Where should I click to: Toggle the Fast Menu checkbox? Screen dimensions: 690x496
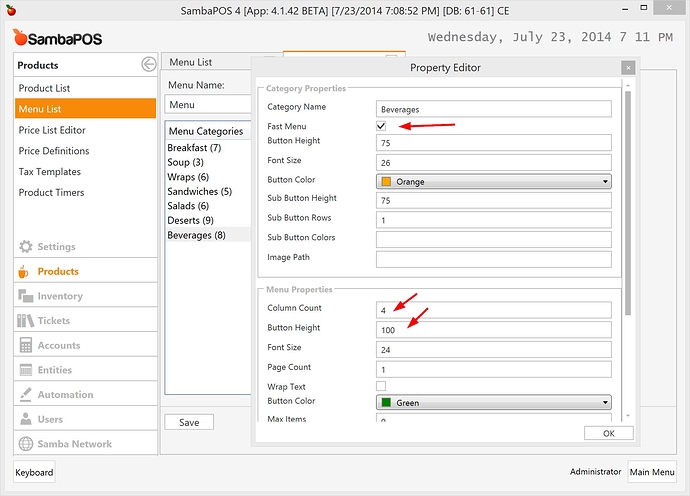(381, 126)
